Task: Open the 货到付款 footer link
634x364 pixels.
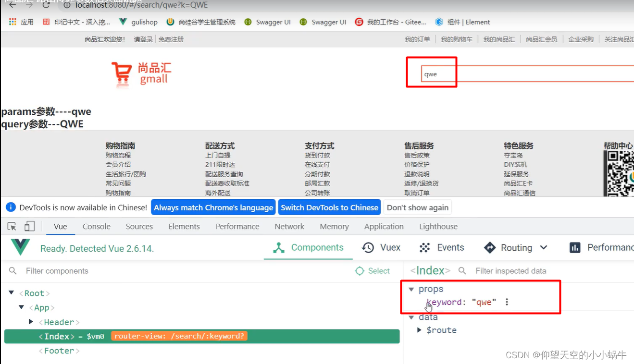Action: [x=317, y=155]
